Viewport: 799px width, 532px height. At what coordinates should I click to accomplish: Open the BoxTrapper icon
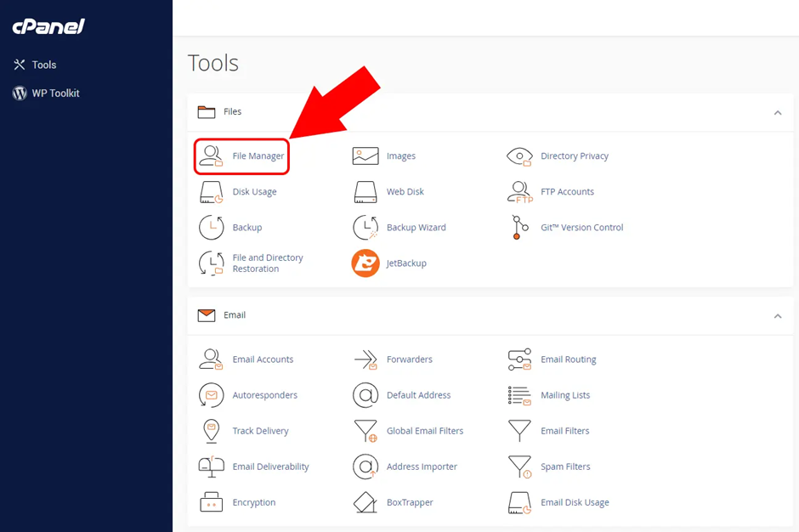365,502
